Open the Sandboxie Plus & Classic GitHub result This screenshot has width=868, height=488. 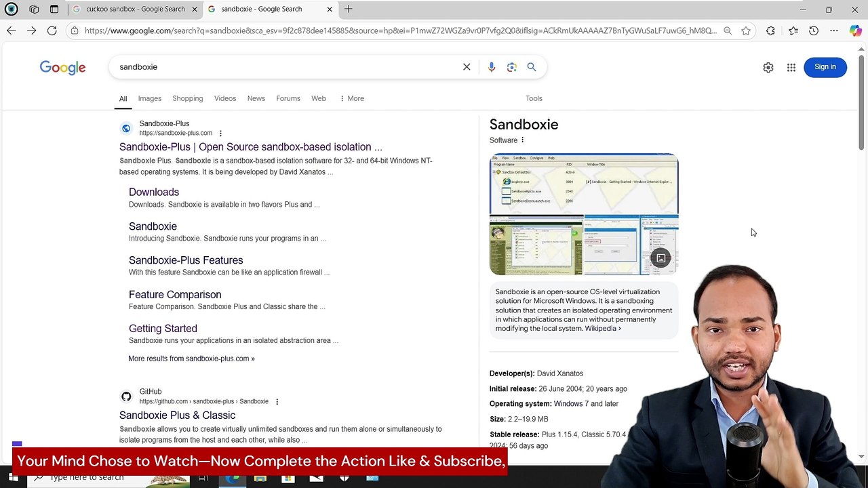tap(177, 415)
